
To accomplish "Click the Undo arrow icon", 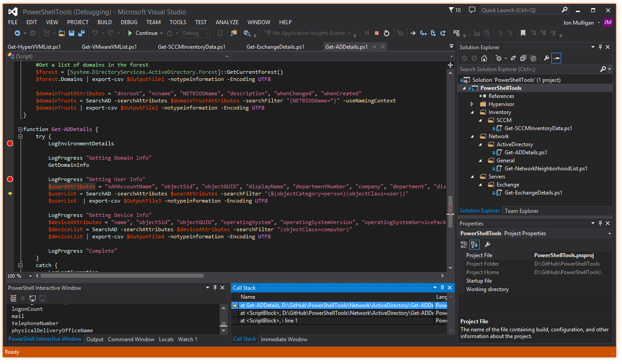I will click(x=95, y=33).
